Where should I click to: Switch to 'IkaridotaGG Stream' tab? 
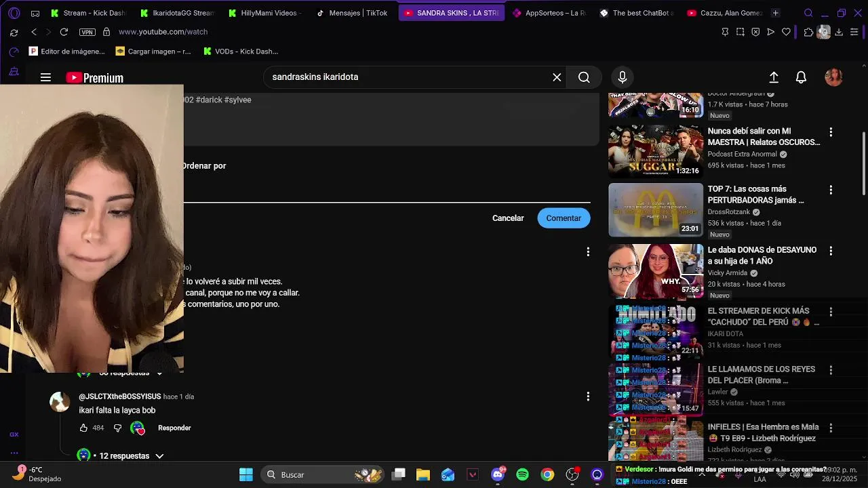(178, 13)
